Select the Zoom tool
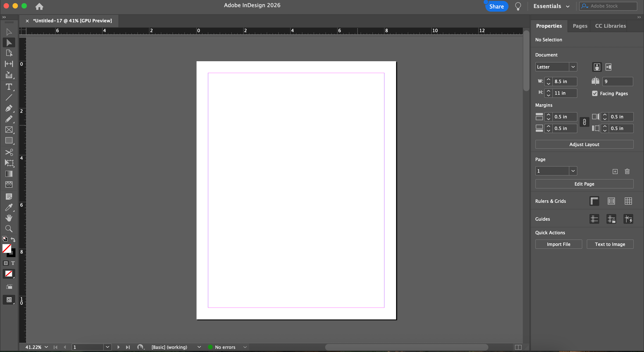Image resolution: width=644 pixels, height=352 pixels. (9, 229)
